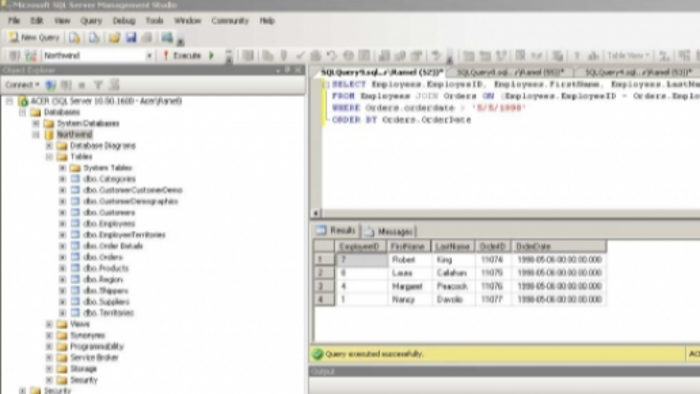Select dbo.EmployeeTerritories table
The height and width of the screenshot is (394, 700).
coord(124,235)
